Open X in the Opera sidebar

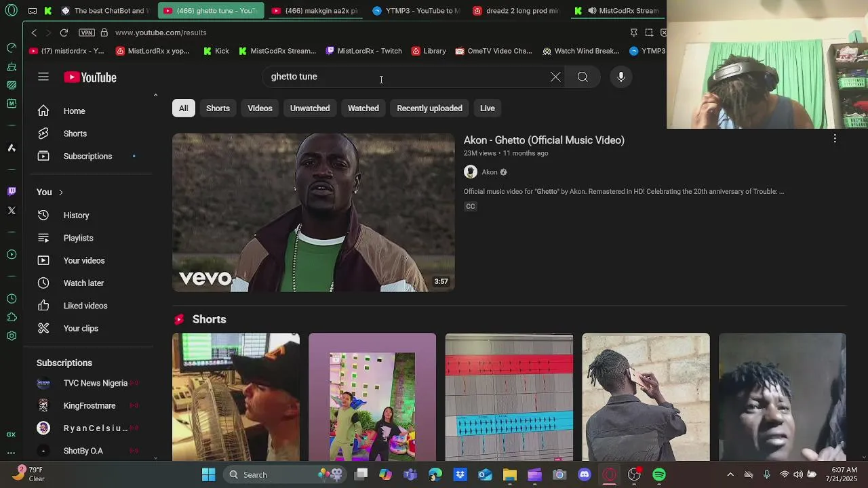[12, 211]
